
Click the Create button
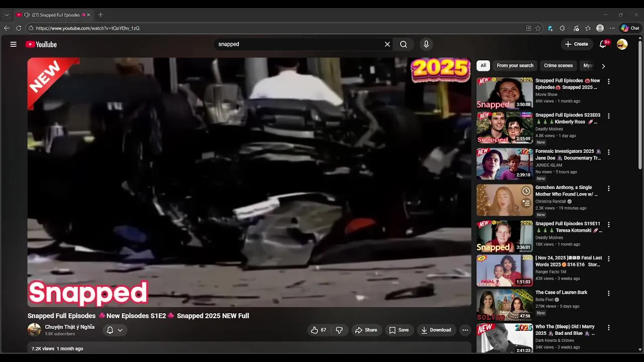tap(576, 44)
